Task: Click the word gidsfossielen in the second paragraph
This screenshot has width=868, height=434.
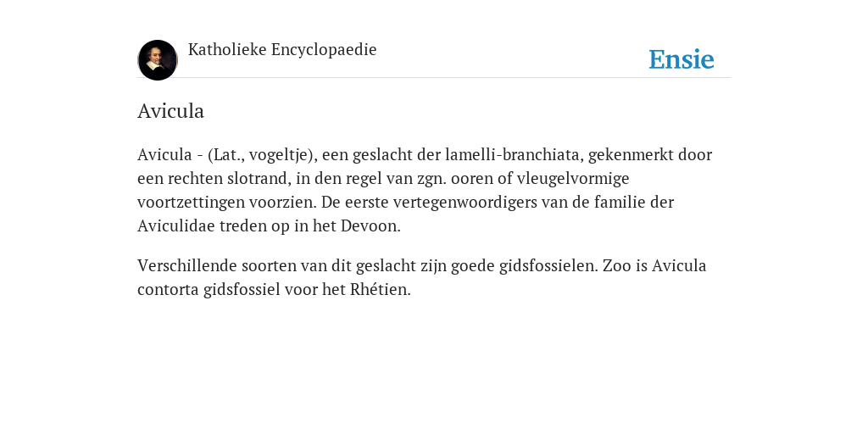Action: click(x=548, y=265)
